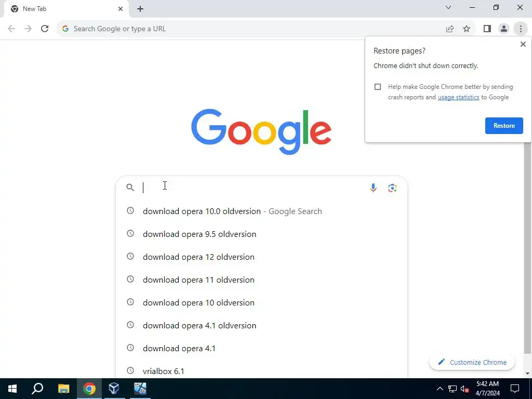Viewport: 532px width, 399px height.
Task: Open the side panel icon
Action: click(487, 29)
